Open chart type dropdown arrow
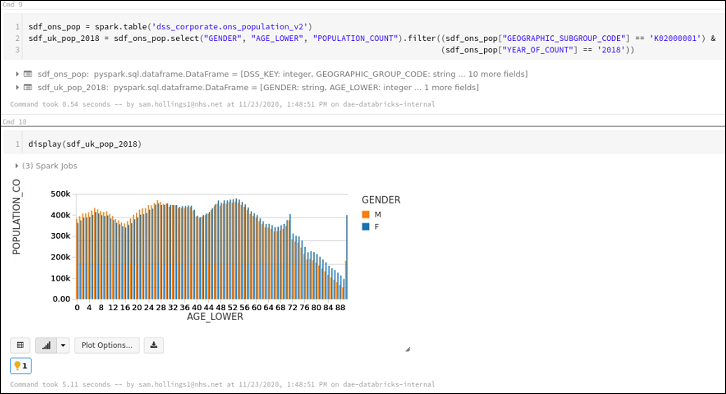The width and height of the screenshot is (726, 394). tap(63, 345)
